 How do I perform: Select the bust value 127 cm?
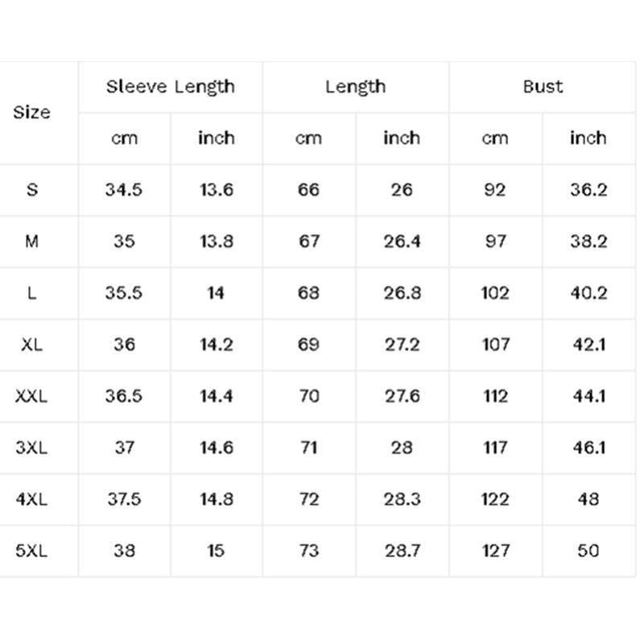[x=496, y=551]
